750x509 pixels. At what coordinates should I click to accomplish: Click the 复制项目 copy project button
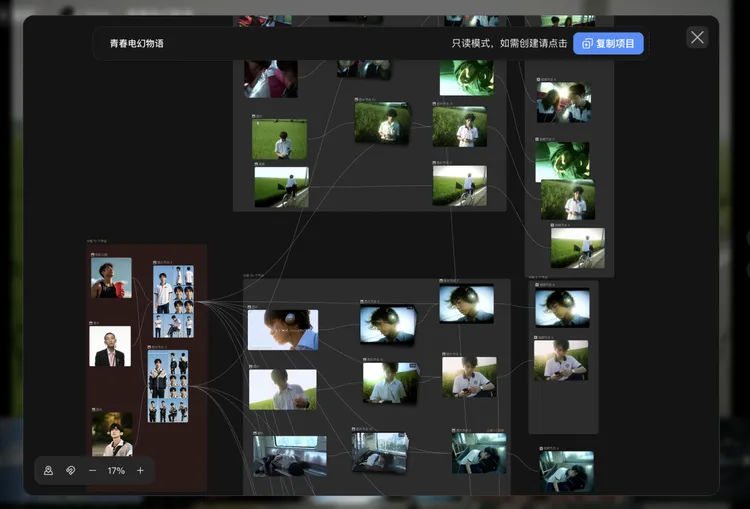click(x=608, y=44)
